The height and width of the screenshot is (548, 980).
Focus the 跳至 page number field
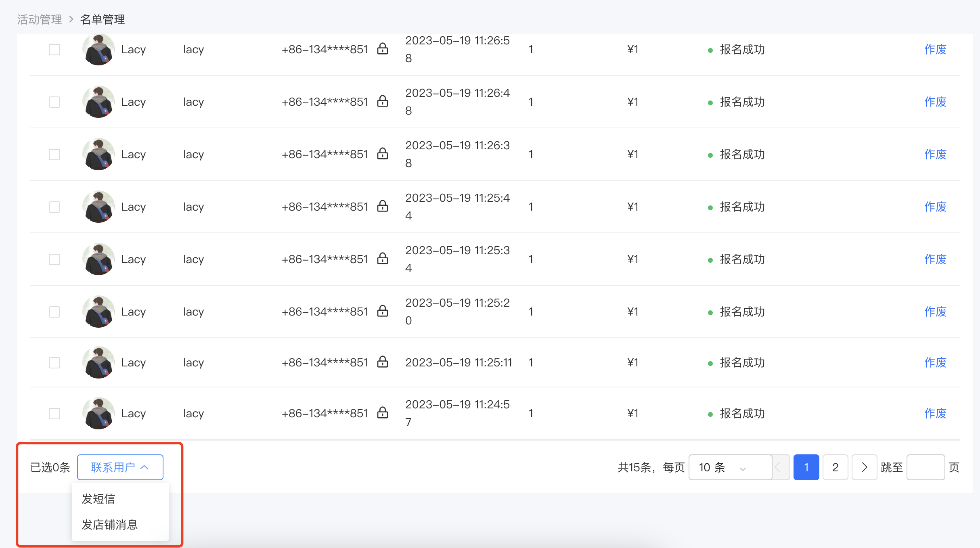(x=926, y=467)
